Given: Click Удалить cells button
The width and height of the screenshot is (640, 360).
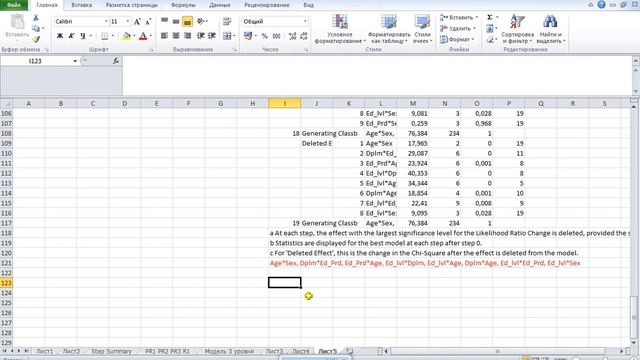Looking at the screenshot, I should pyautogui.click(x=458, y=29).
